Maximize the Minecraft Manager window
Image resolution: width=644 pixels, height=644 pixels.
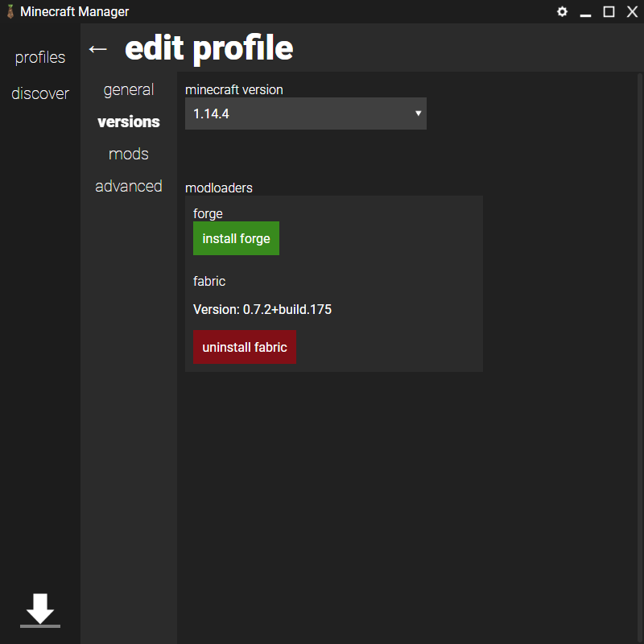coord(609,11)
